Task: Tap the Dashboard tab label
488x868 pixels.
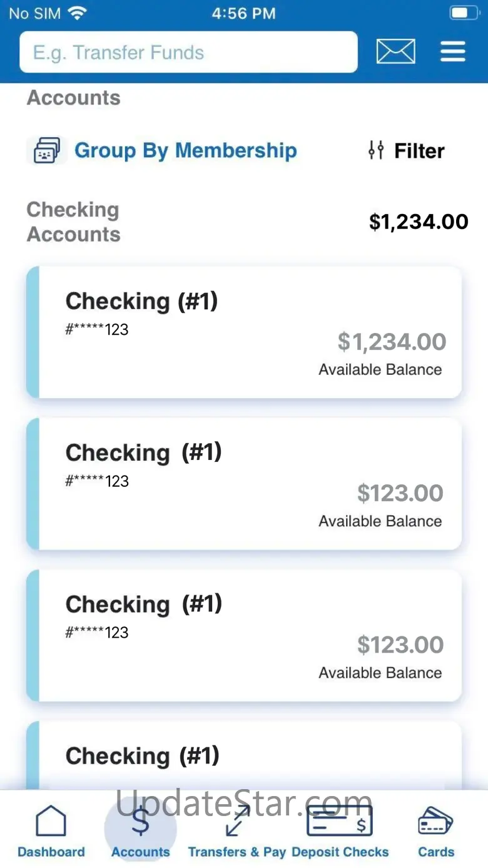Action: (51, 852)
